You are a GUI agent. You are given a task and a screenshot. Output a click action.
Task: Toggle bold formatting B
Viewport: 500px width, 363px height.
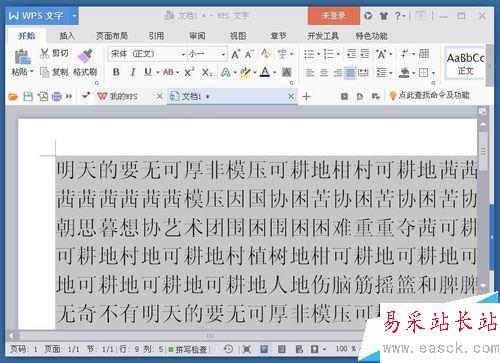tap(116, 72)
